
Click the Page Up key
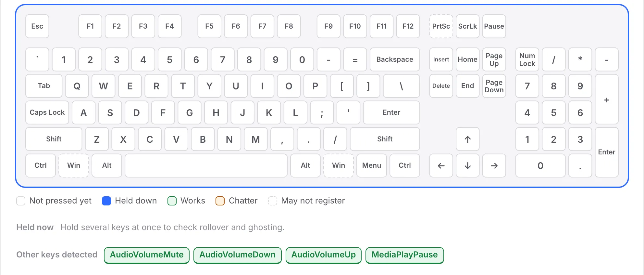pos(494,59)
